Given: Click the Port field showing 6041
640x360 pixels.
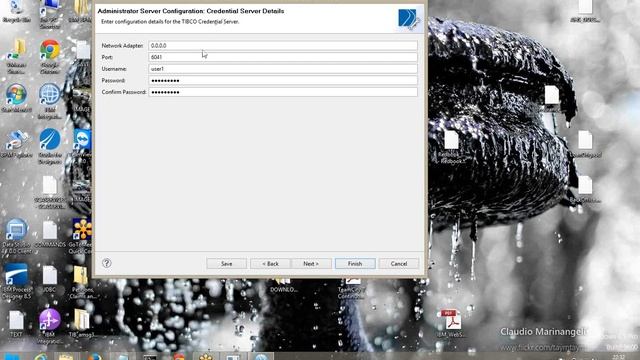Looking at the screenshot, I should pyautogui.click(x=283, y=57).
